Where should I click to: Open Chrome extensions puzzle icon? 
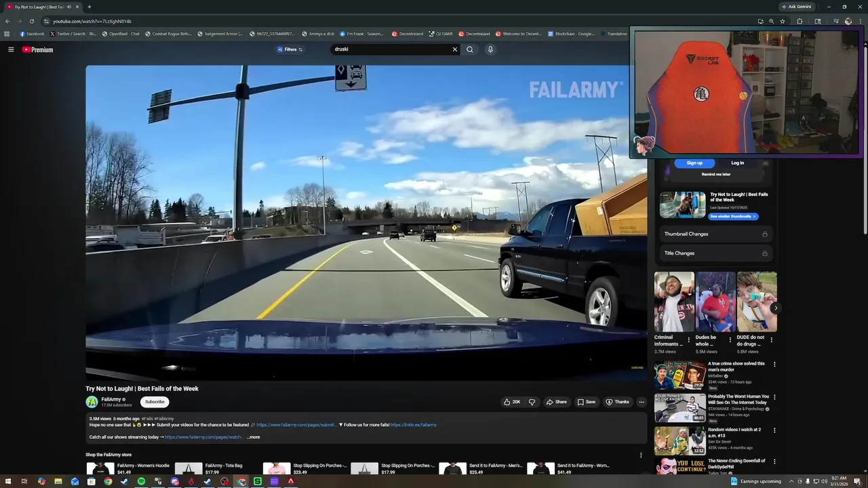pyautogui.click(x=800, y=21)
